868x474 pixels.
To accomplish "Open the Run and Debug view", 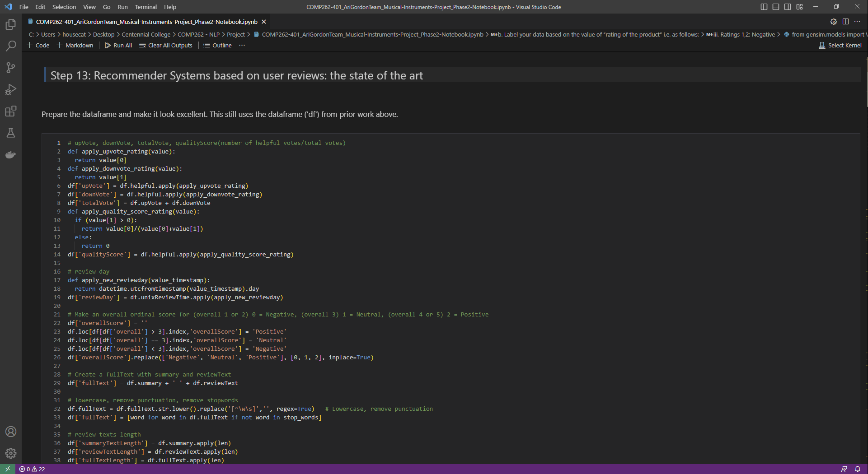I will [10, 89].
